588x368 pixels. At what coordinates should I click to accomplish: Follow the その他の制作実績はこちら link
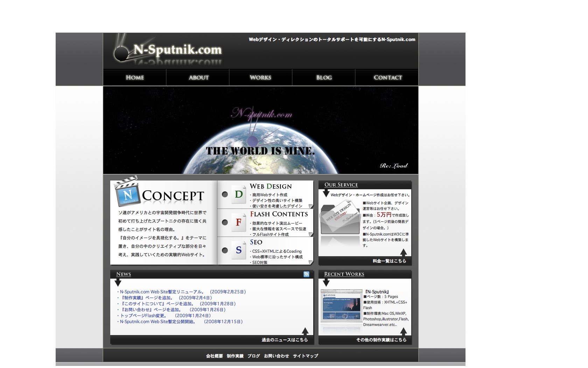click(381, 340)
